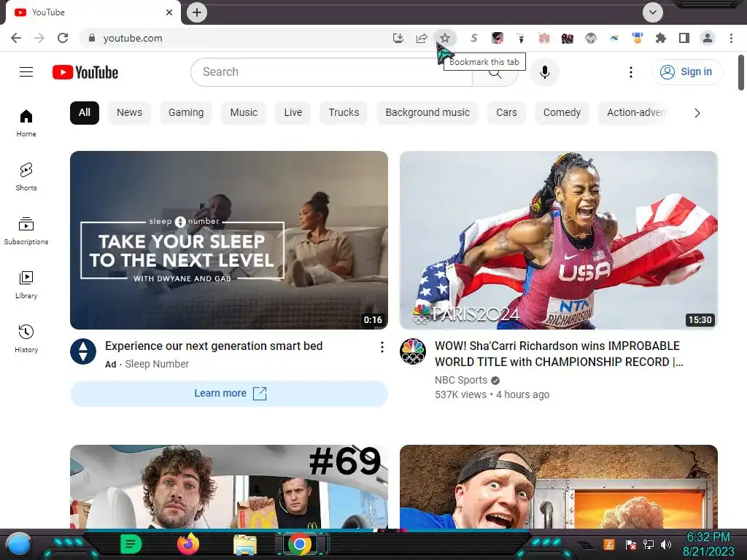
Task: Open Library in the sidebar
Action: [x=26, y=285]
